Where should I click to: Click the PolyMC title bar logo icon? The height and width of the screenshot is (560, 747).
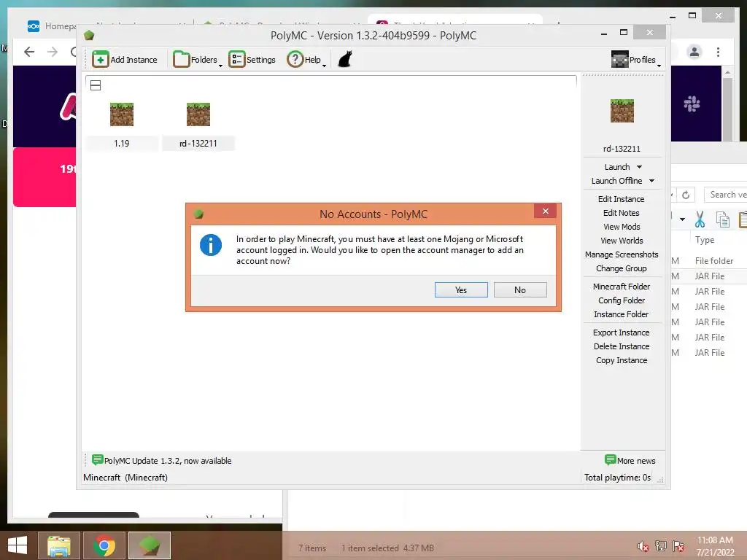click(x=89, y=35)
